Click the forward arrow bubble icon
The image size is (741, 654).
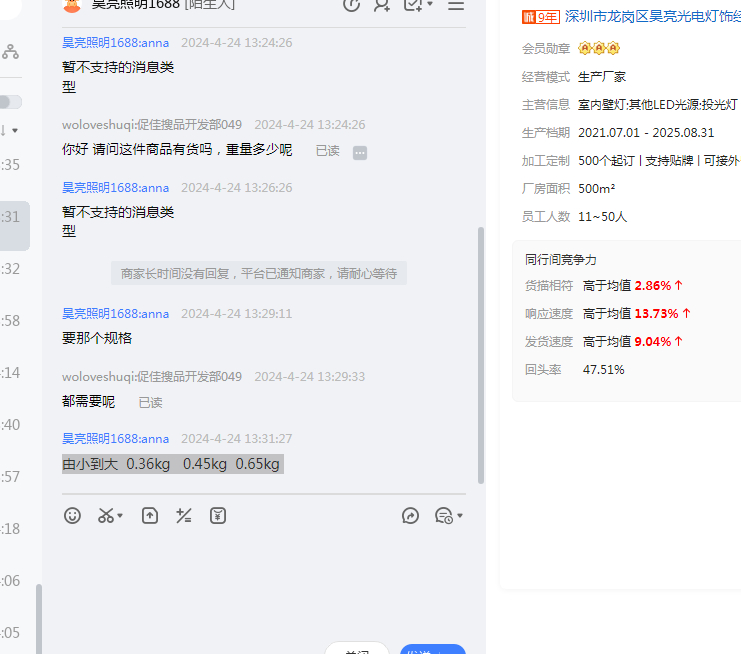pos(410,516)
